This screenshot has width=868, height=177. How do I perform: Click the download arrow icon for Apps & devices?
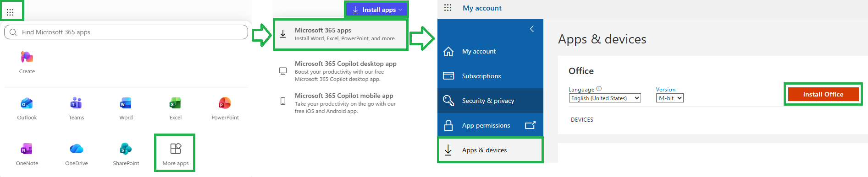click(x=448, y=150)
